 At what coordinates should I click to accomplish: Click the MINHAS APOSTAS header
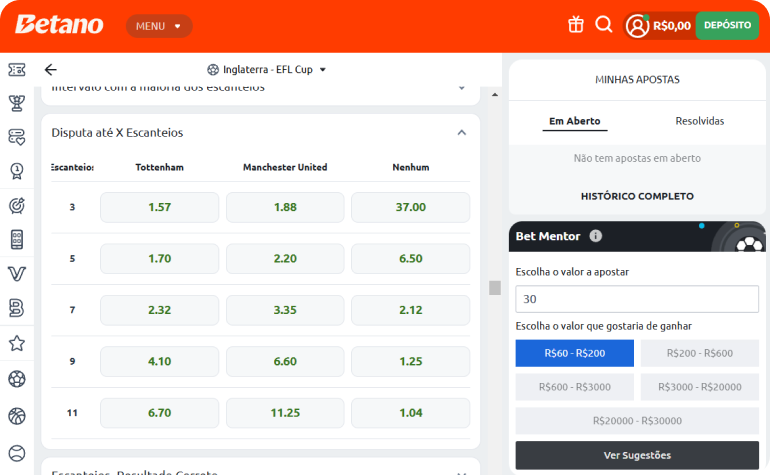point(637,80)
